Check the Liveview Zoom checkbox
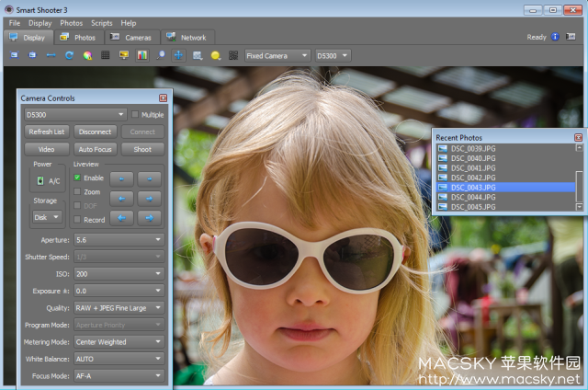The height and width of the screenshot is (390, 588). [x=77, y=191]
